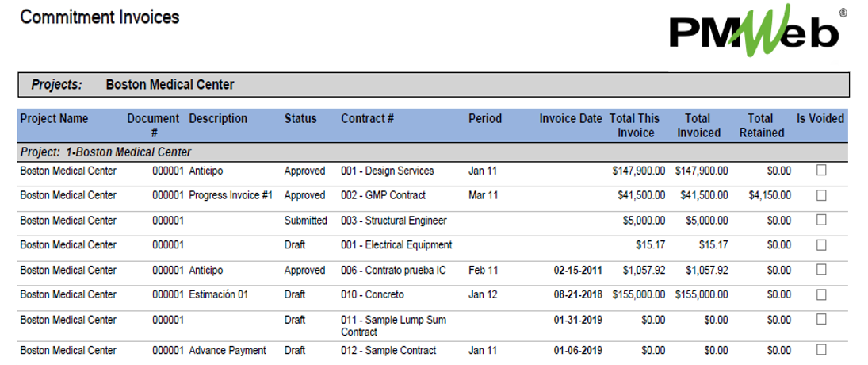Click the Total This Invoice column header

(x=635, y=125)
